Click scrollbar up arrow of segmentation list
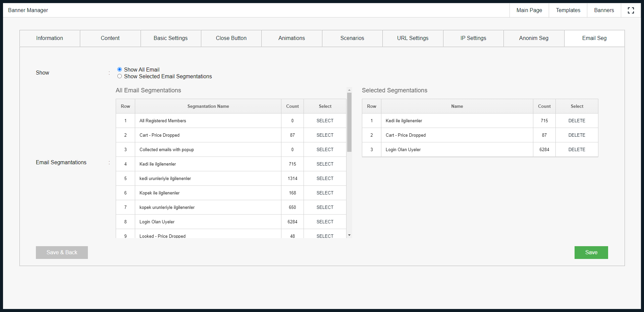The image size is (644, 312). [x=349, y=90]
